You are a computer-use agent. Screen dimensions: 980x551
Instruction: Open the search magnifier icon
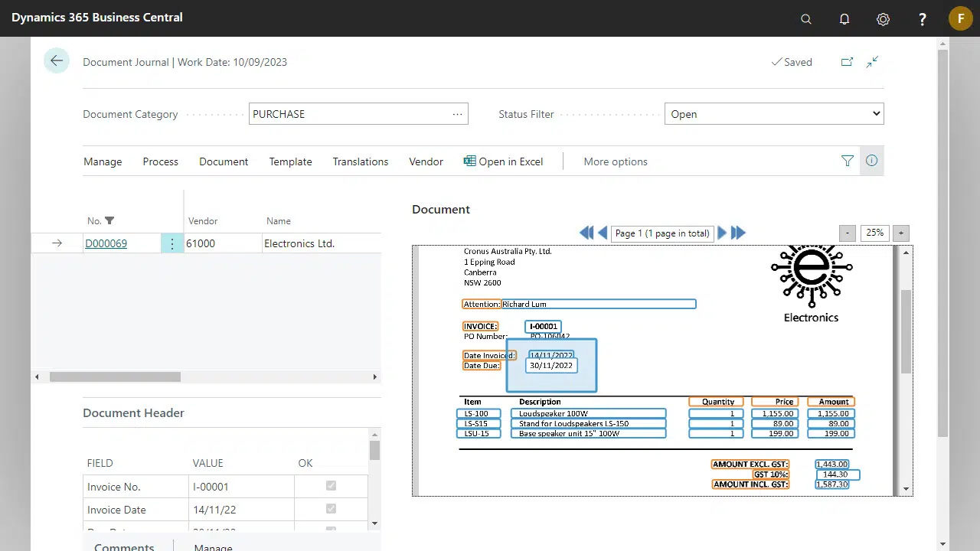(805, 19)
